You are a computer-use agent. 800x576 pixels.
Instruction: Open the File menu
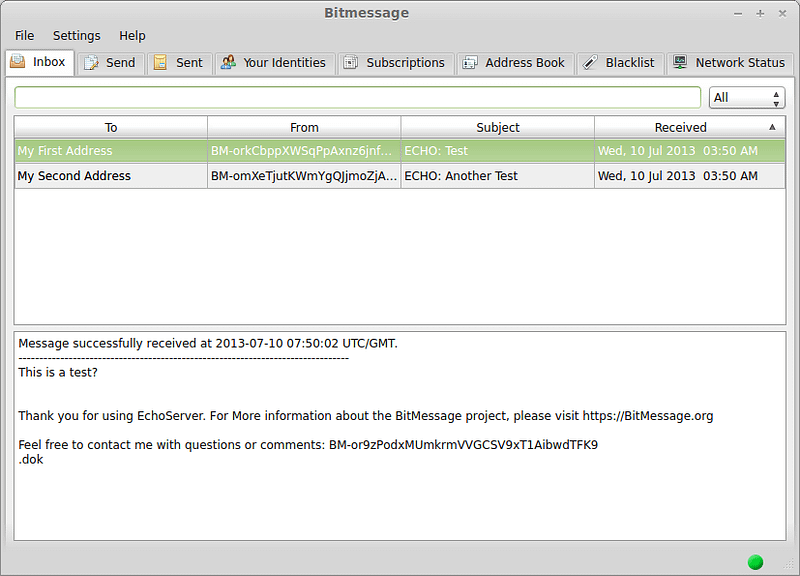24,36
